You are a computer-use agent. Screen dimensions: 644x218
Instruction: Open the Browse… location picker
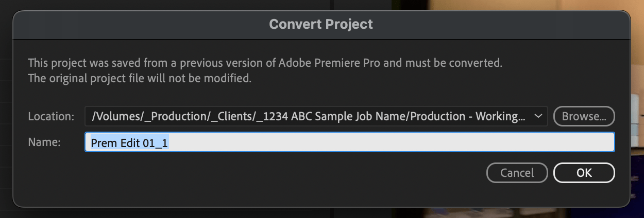click(x=584, y=116)
